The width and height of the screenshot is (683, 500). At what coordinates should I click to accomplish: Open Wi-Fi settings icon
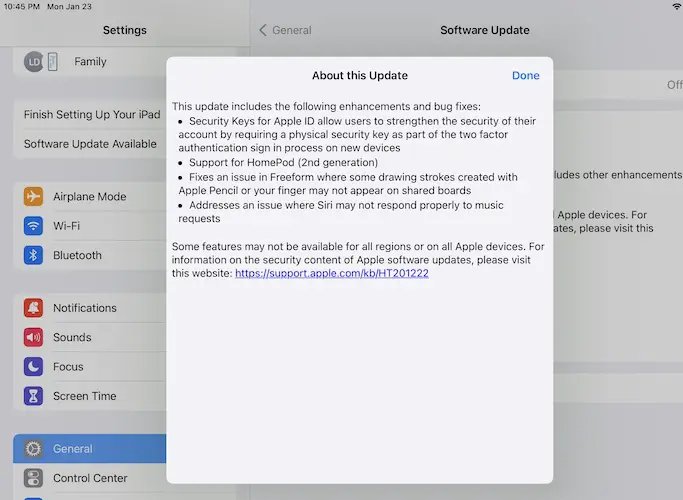tap(34, 226)
